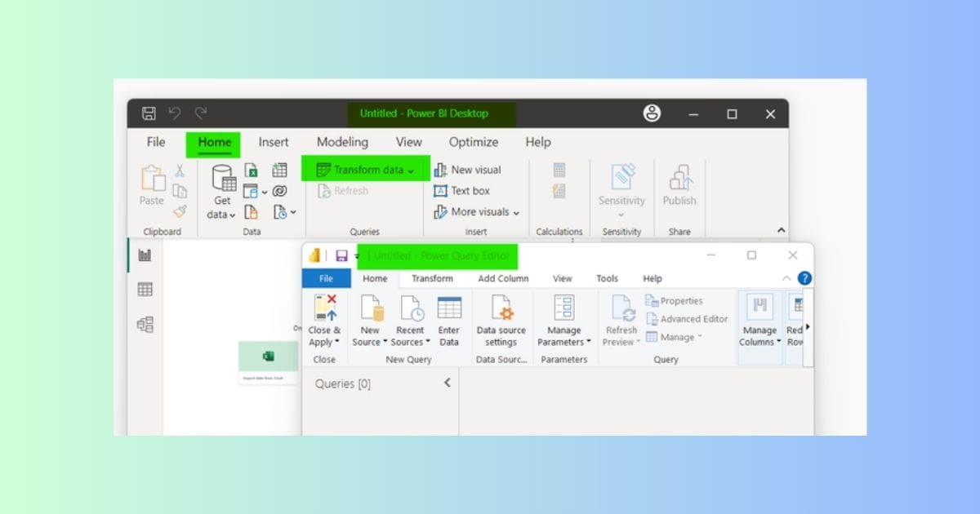Expand the Manage Parameters dropdown
The height and width of the screenshot is (514, 980).
pos(588,343)
